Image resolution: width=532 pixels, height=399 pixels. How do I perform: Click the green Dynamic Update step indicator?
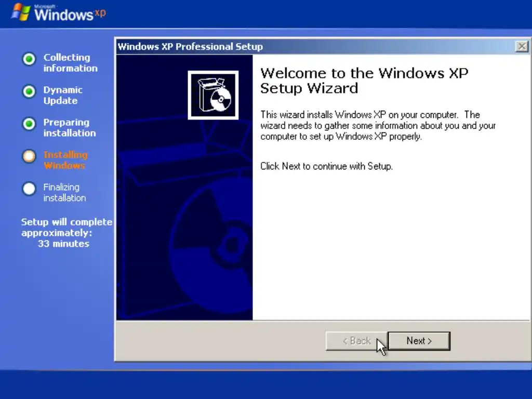[29, 91]
